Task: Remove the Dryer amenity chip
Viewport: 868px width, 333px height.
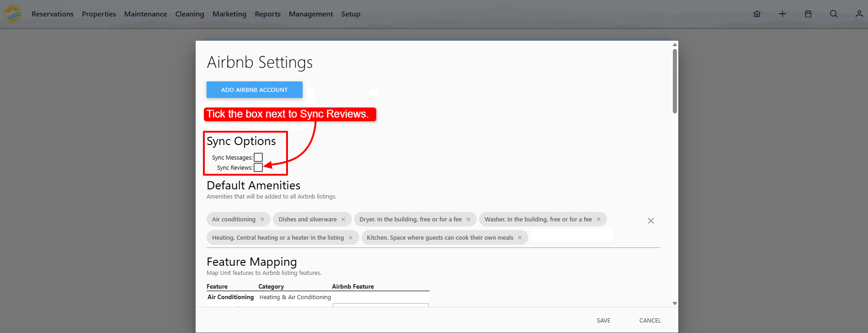Action: [469, 220]
